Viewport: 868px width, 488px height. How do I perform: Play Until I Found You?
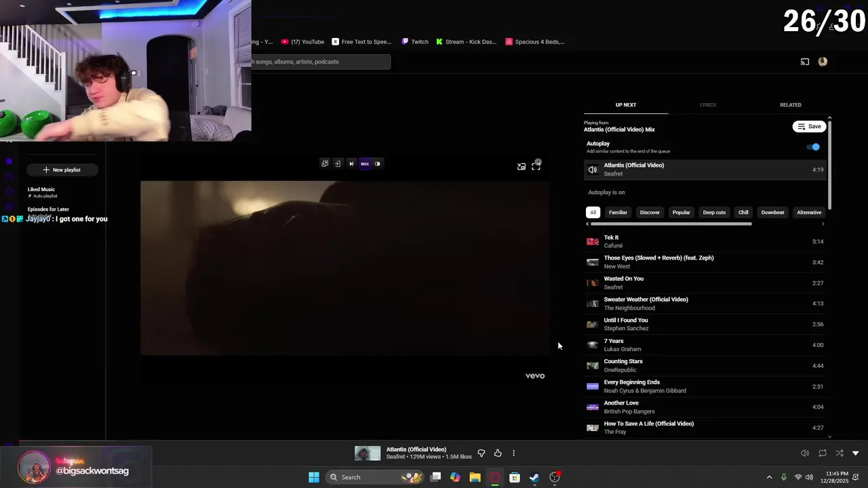click(x=705, y=324)
